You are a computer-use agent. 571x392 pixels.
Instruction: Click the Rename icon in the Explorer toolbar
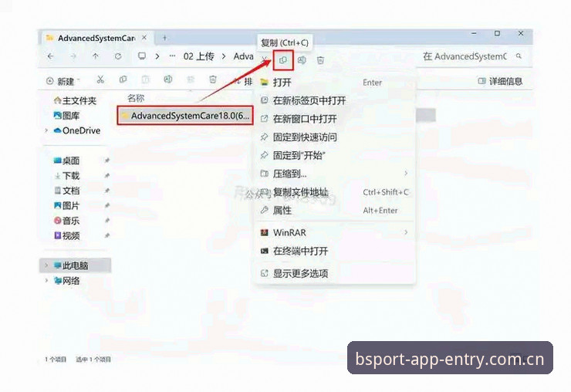[168, 79]
